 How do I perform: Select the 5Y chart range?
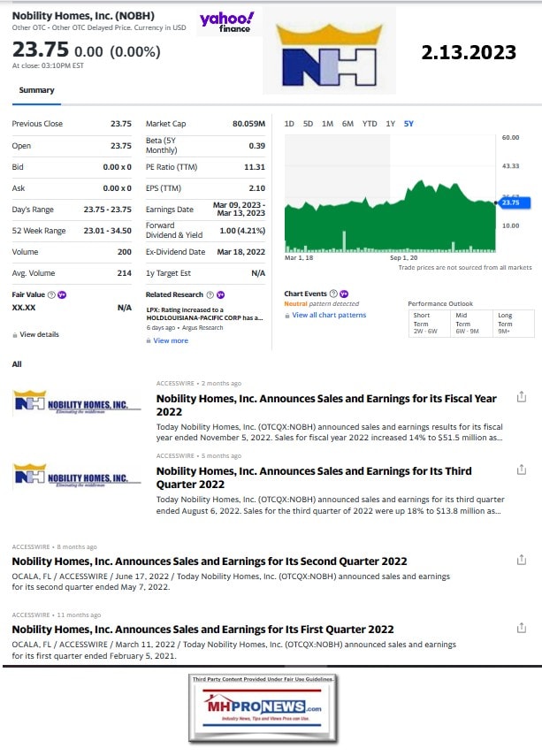408,124
